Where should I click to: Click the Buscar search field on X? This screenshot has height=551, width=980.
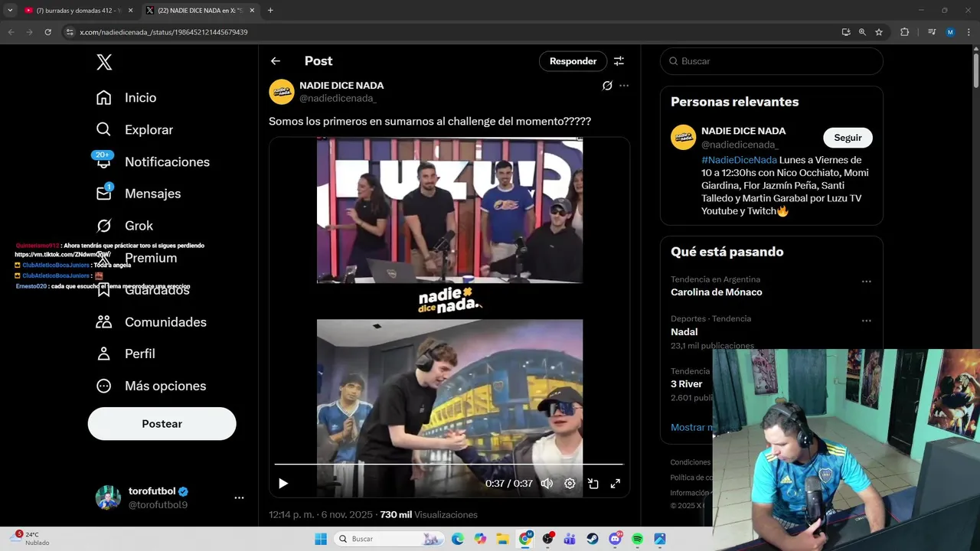(x=772, y=61)
